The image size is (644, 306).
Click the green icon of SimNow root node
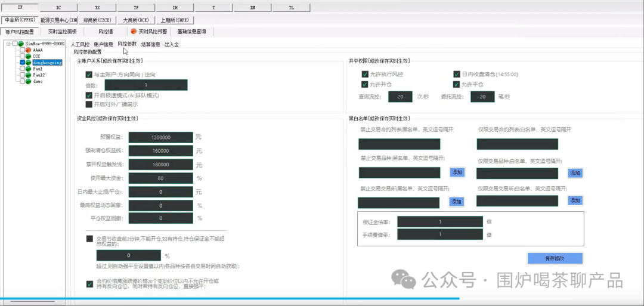21,44
